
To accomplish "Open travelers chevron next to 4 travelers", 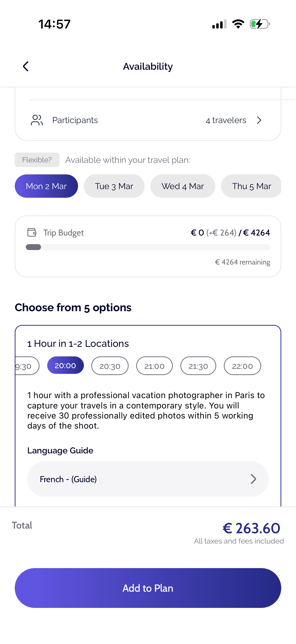I will (x=259, y=120).
